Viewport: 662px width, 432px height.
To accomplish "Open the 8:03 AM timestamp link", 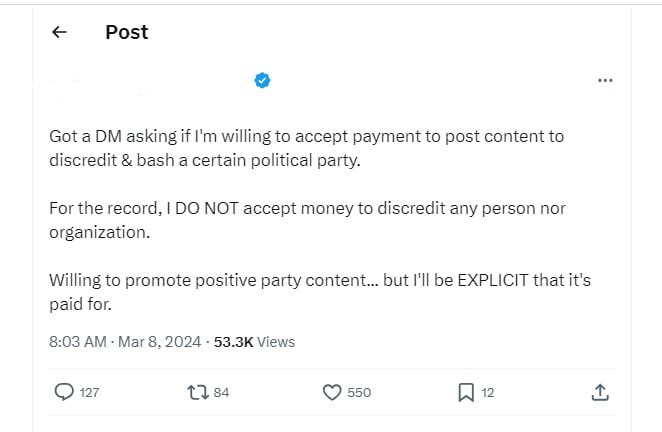I will [77, 341].
